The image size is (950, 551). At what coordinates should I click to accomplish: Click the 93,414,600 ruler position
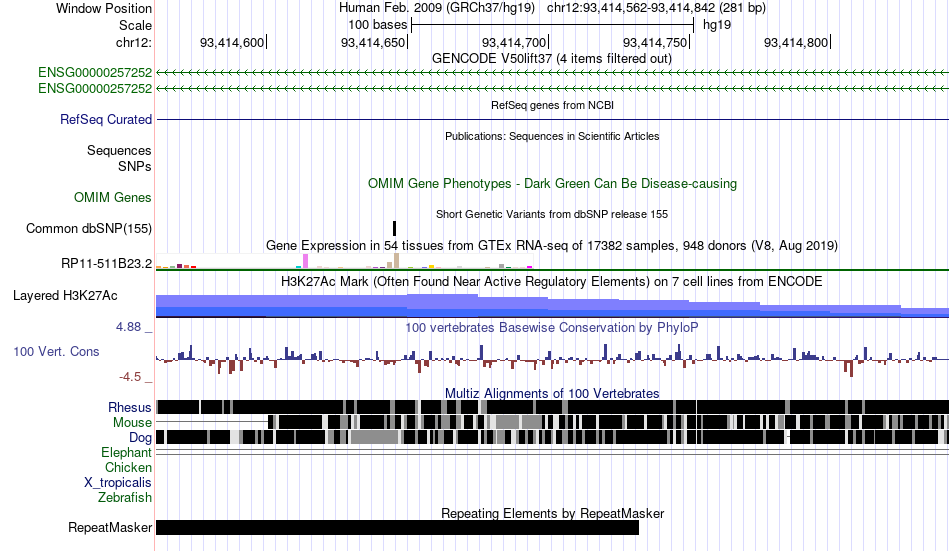pyautogui.click(x=232, y=42)
